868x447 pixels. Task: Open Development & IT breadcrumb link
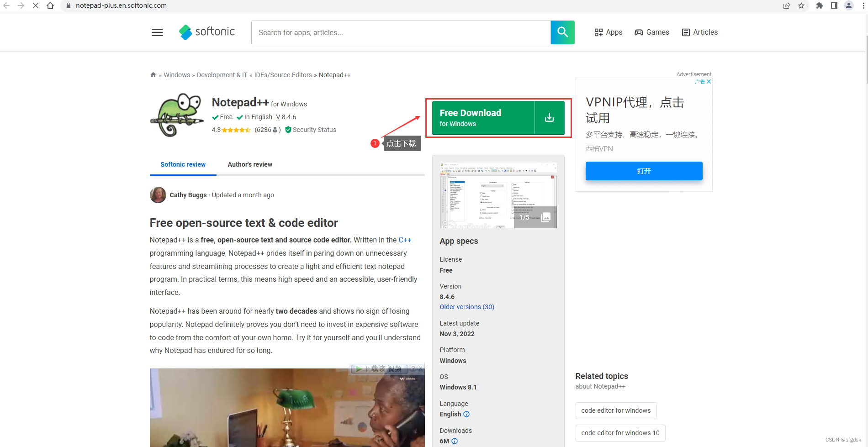pos(222,75)
